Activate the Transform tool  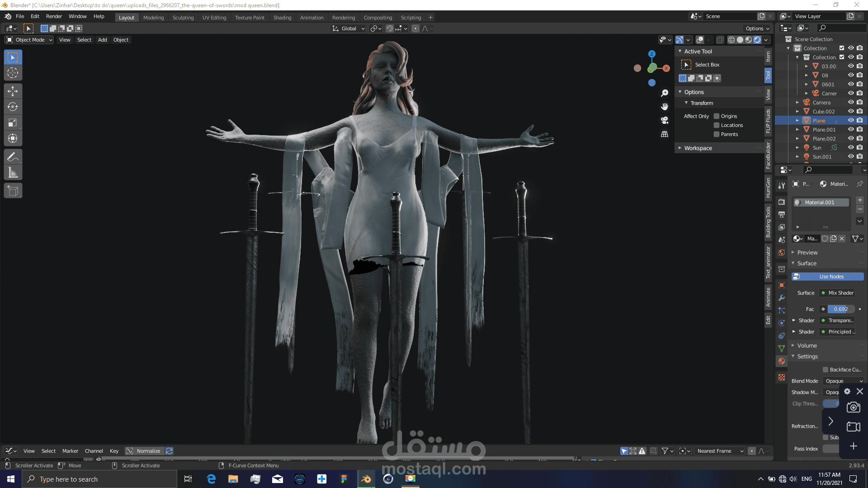pos(13,139)
